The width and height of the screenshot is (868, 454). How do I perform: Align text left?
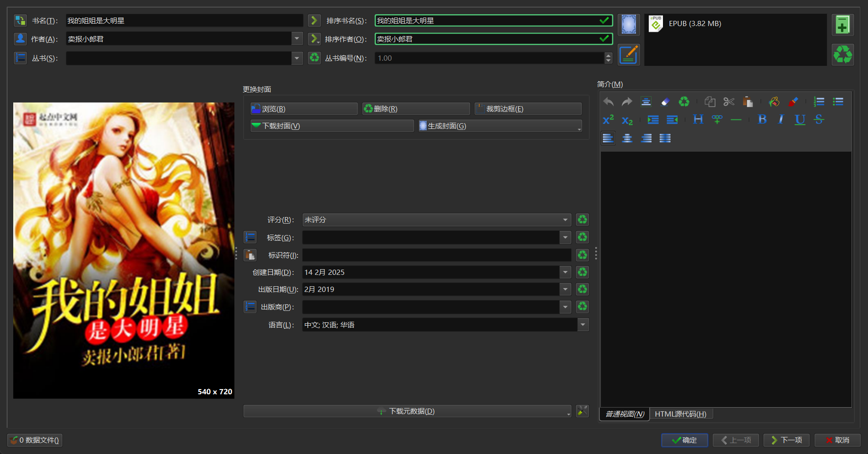pyautogui.click(x=608, y=138)
